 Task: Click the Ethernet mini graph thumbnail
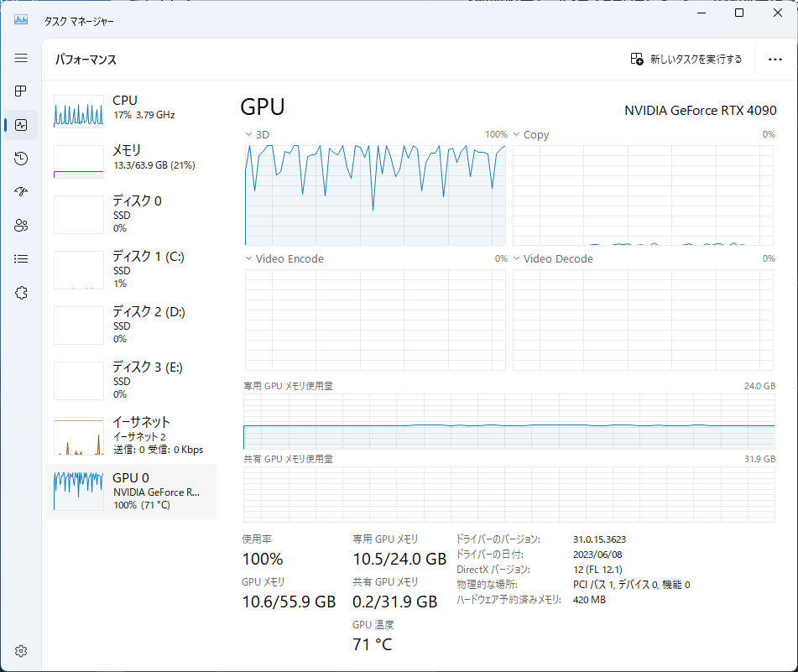(79, 436)
